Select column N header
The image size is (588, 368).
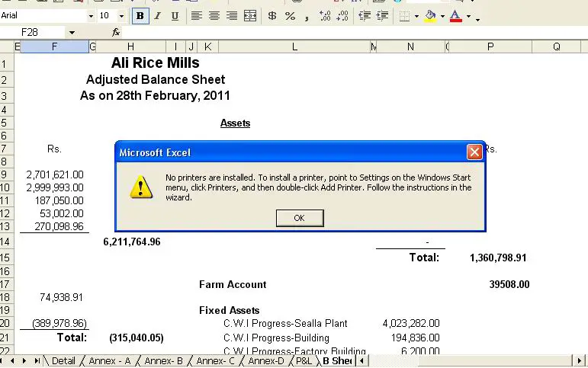410,46
